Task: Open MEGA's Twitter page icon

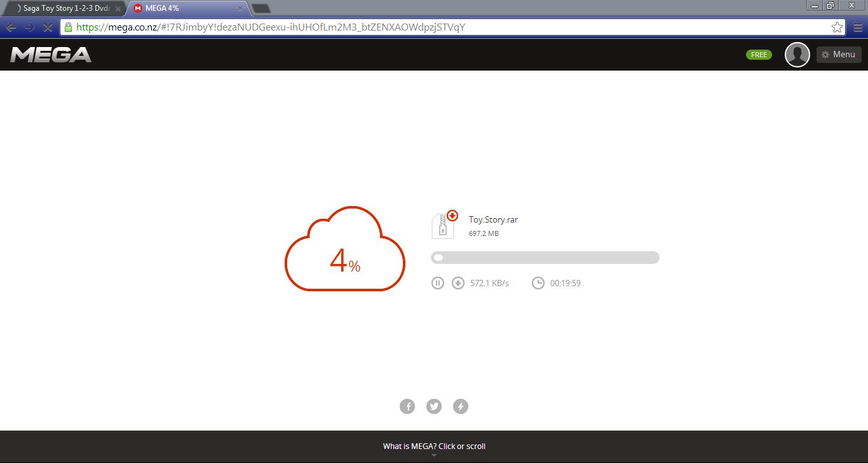Action: coord(434,406)
